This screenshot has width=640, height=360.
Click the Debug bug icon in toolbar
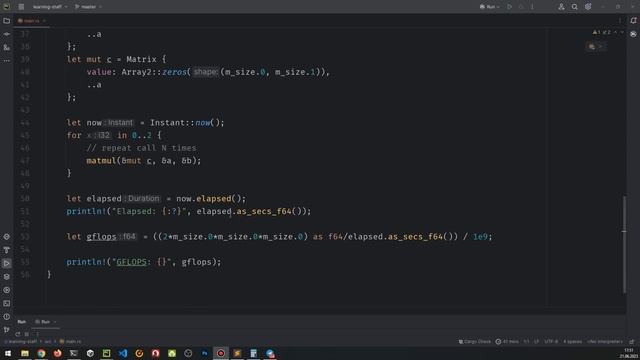coord(521,7)
